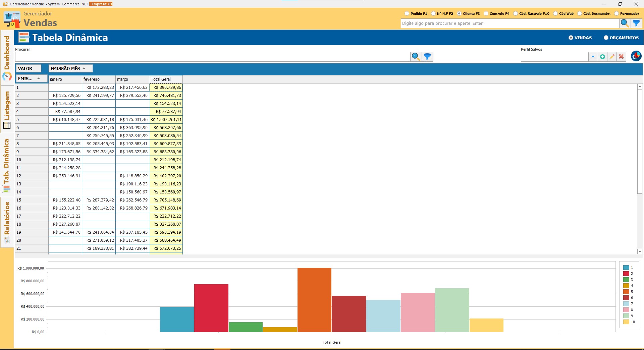This screenshot has width=644, height=350.
Task: Select the Pedido F1 radio button
Action: pos(407,14)
